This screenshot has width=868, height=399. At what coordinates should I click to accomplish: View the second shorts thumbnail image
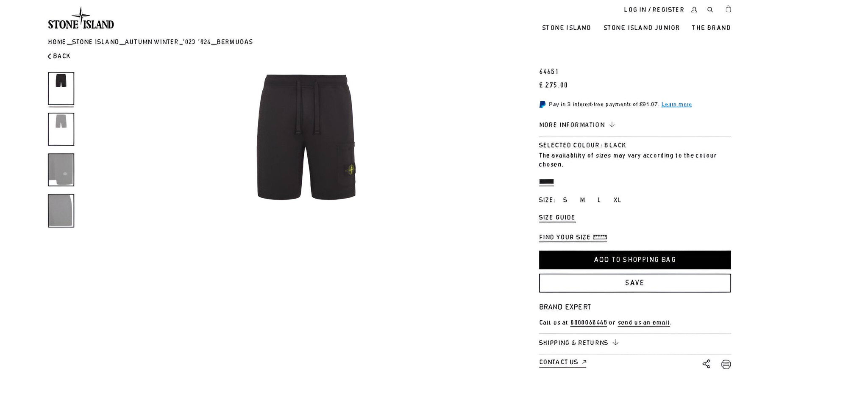(61, 129)
